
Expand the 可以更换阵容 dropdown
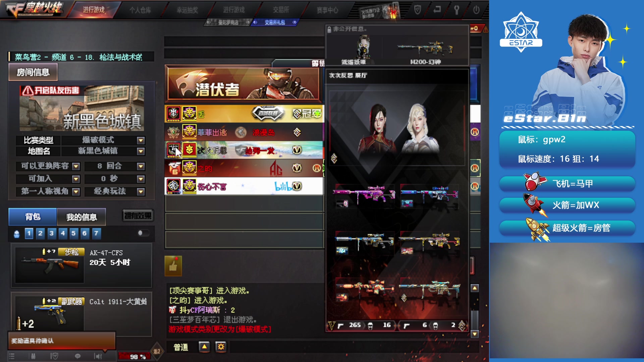76,166
